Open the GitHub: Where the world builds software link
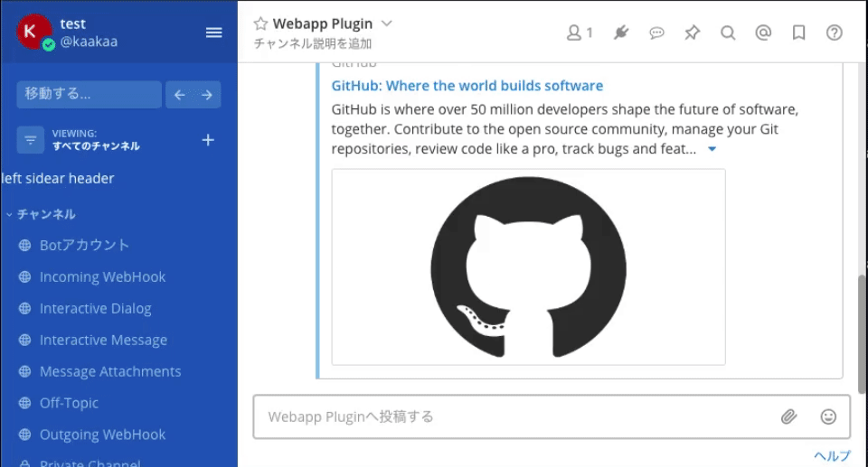The image size is (868, 467). [x=467, y=86]
